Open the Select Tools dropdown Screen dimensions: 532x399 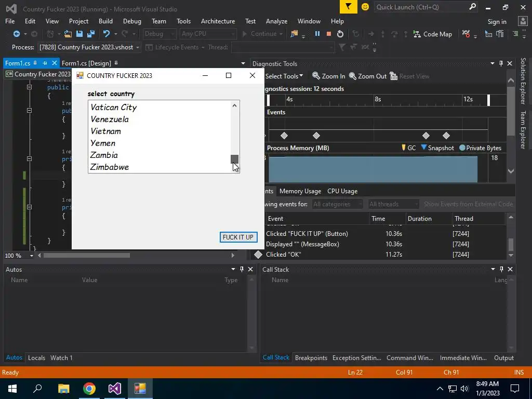284,76
